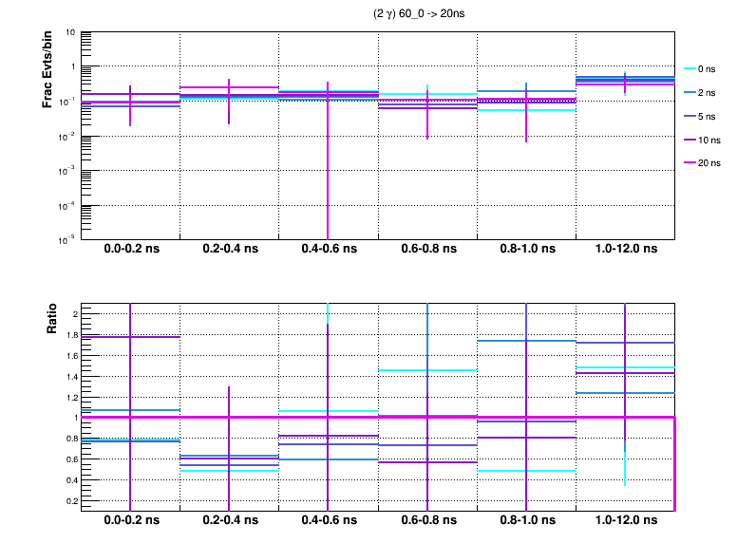Click the ratio plot's 0.8-1.0 ns bin label
The width and height of the screenshot is (756, 543).
[526, 521]
